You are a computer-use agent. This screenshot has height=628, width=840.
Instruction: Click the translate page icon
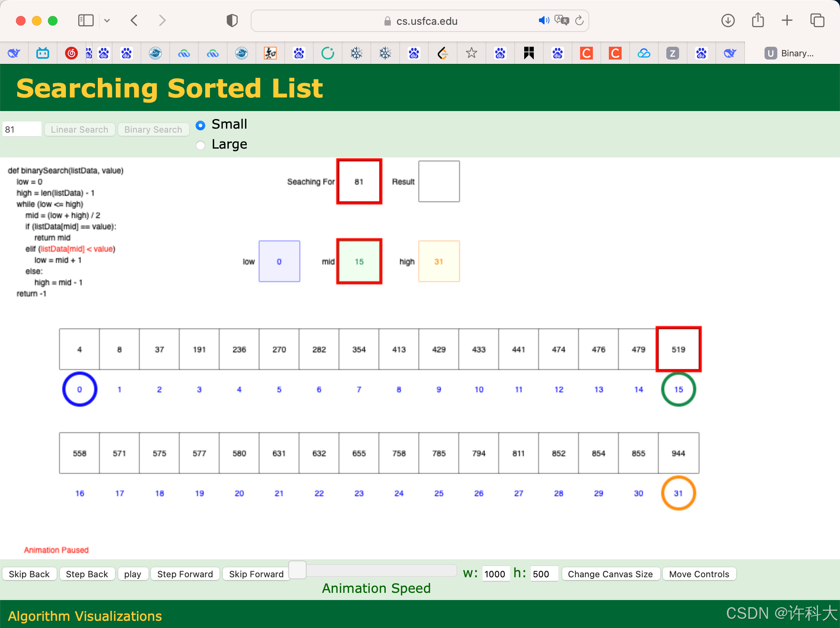click(x=561, y=20)
